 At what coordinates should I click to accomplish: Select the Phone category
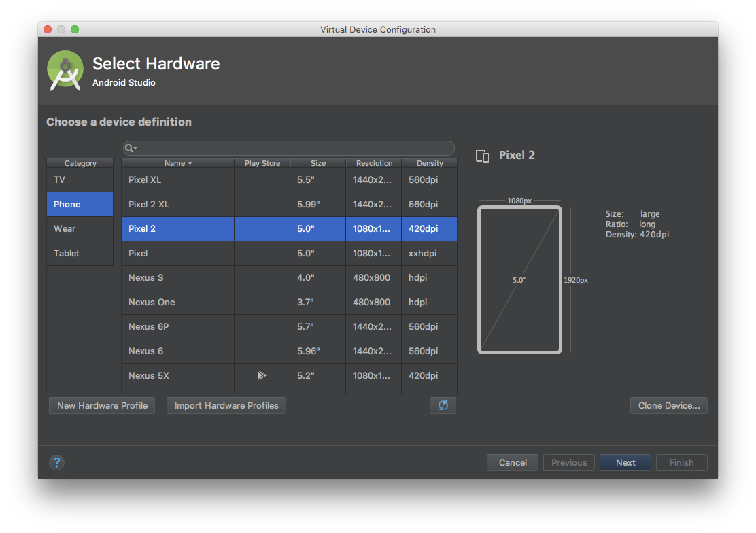[x=80, y=204]
